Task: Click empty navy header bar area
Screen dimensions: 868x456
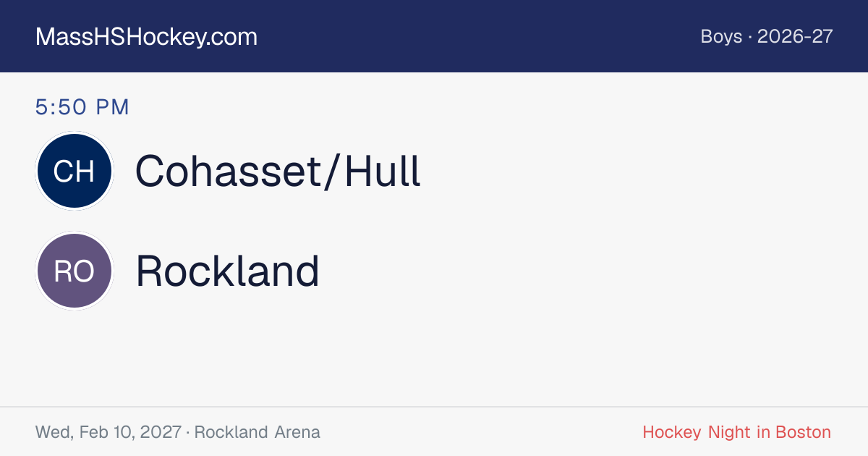Action: click(477, 36)
